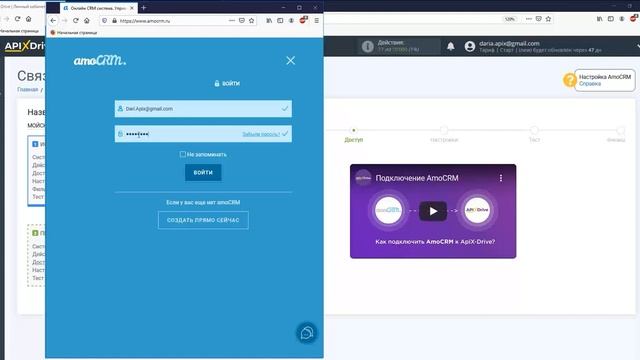
Task: Click the orange question mark help icon
Action: (x=569, y=80)
